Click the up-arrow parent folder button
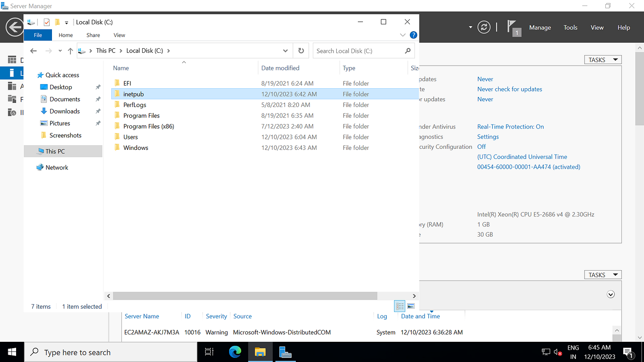This screenshot has width=644, height=362. tap(70, 51)
